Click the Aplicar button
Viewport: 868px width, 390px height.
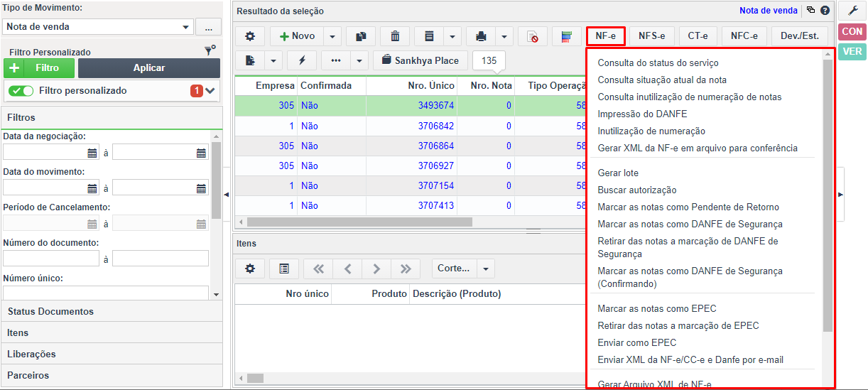click(149, 68)
